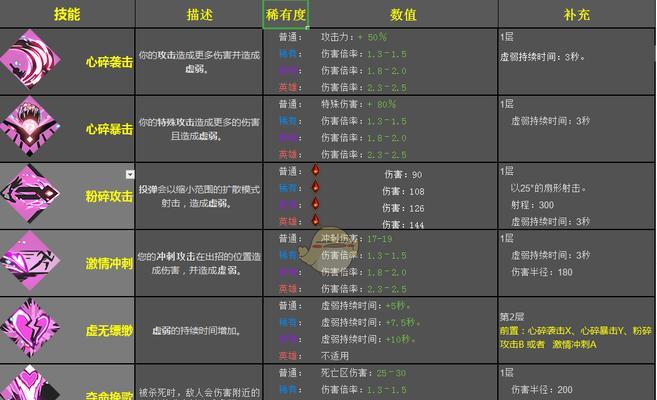Click value 虚弱持续时间: +10秒

click(368, 339)
